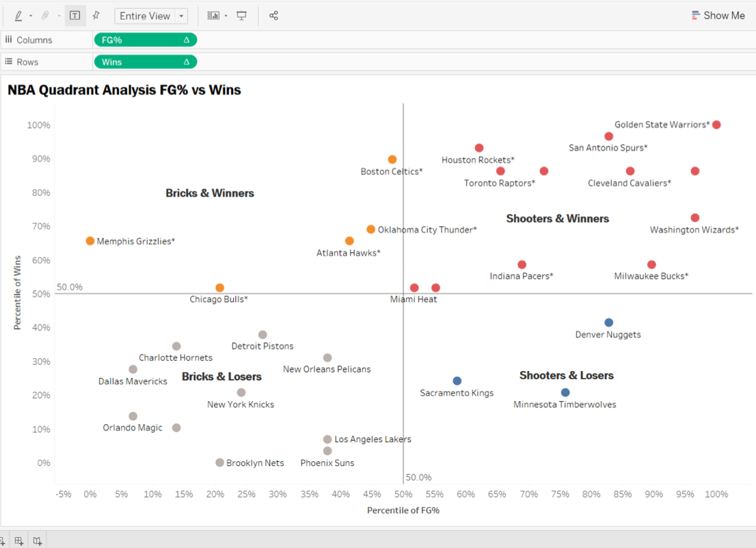Click the Pause Auto Updates paperclip icon

point(45,15)
